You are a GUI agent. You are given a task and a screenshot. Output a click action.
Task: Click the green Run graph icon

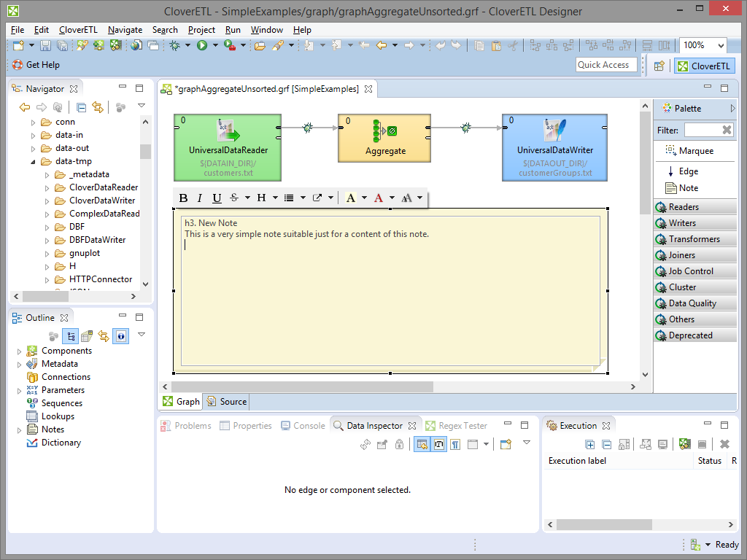[x=202, y=45]
